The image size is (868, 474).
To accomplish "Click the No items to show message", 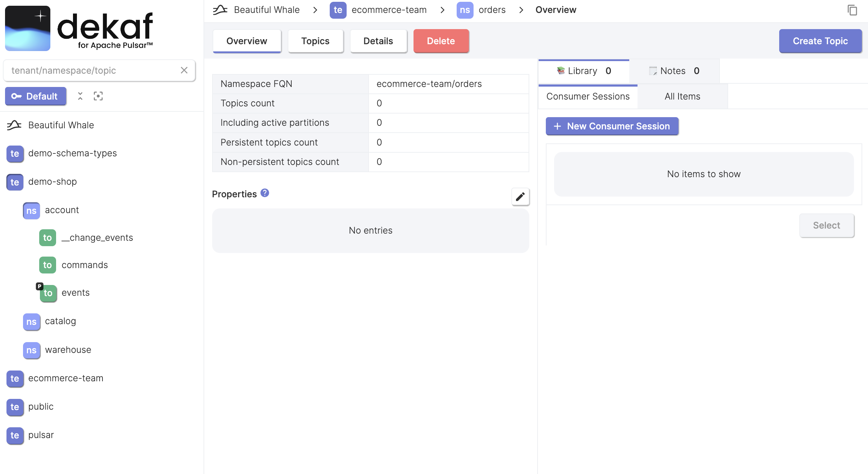I will tap(704, 174).
